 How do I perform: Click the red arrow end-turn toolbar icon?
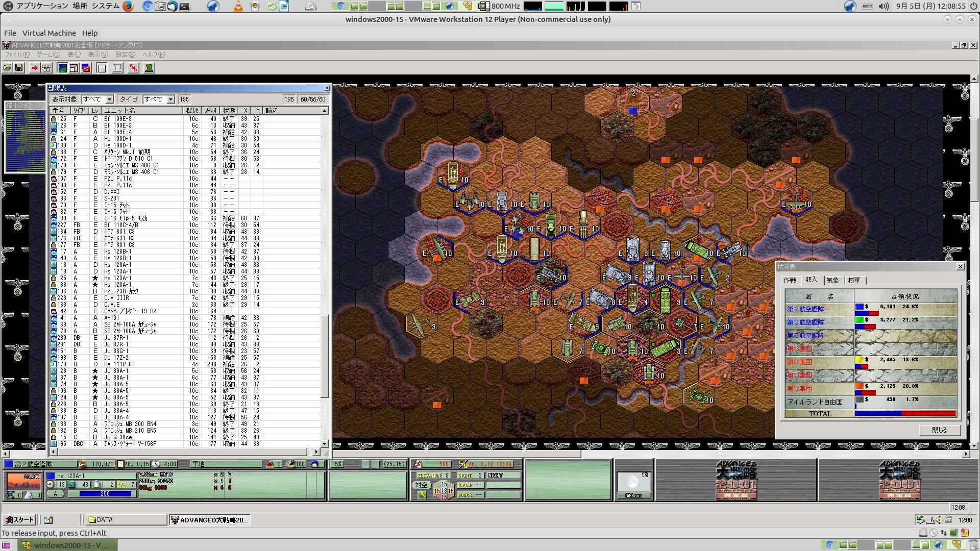(35, 68)
